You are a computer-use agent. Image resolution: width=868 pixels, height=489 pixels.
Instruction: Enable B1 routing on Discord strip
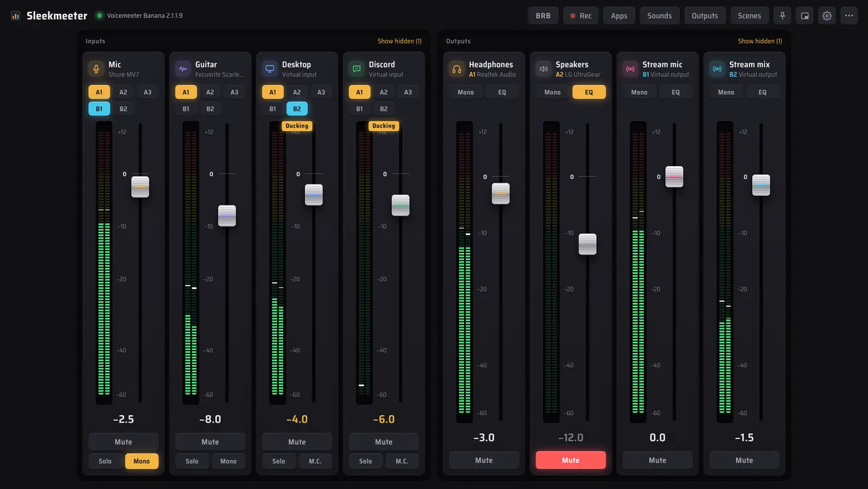click(359, 109)
